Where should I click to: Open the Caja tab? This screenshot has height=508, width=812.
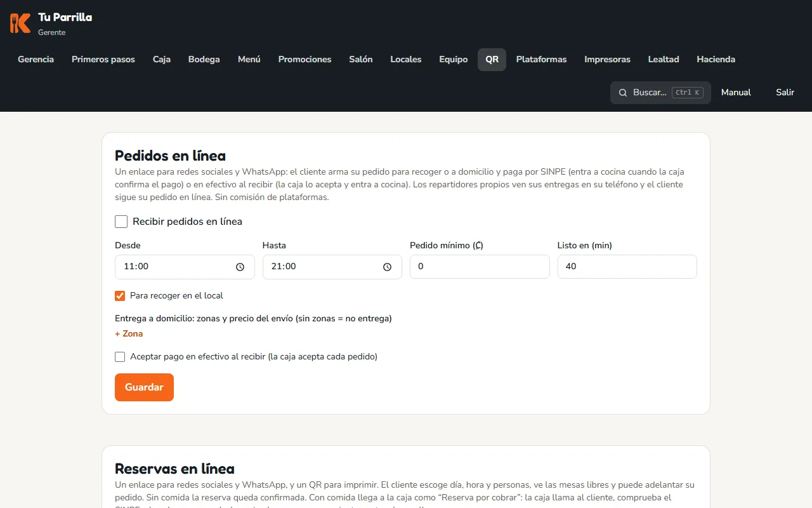coord(162,59)
